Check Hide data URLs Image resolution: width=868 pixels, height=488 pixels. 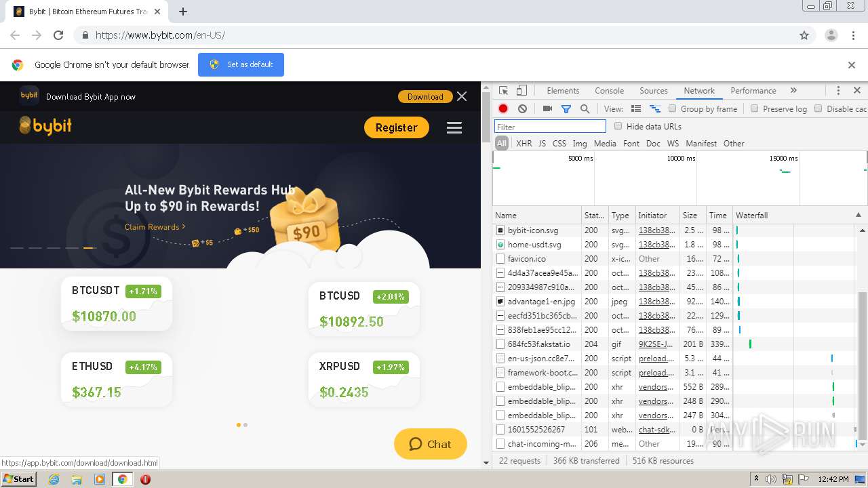click(618, 126)
